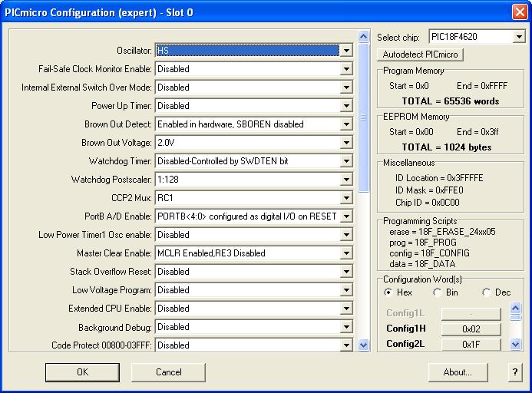This screenshot has width=532, height=393.
Task: Close the PICmicro Configuration window
Action: click(520, 12)
